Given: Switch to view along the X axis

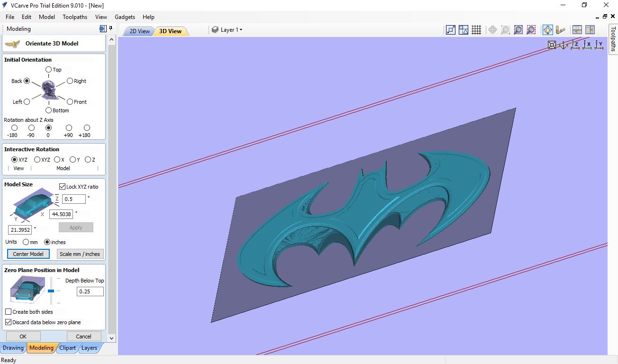Looking at the screenshot, I should (588, 45).
